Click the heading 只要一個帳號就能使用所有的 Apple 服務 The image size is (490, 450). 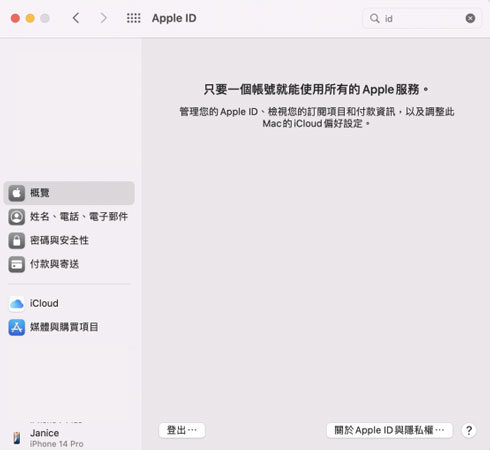coord(316,89)
